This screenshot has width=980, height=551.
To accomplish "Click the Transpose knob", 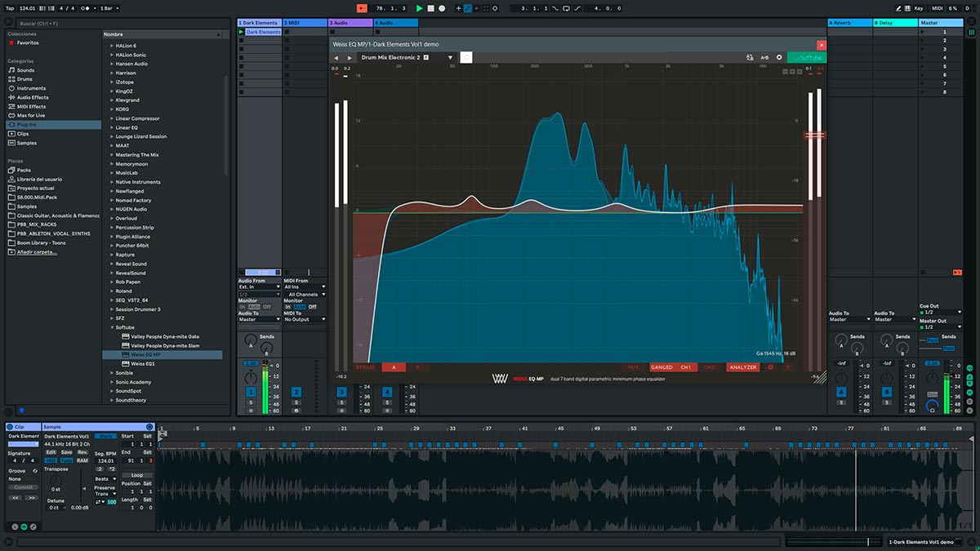I will point(56,479).
